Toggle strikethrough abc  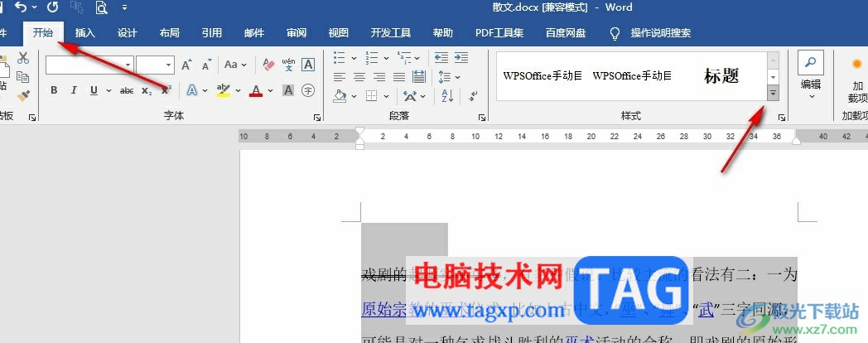tap(127, 90)
